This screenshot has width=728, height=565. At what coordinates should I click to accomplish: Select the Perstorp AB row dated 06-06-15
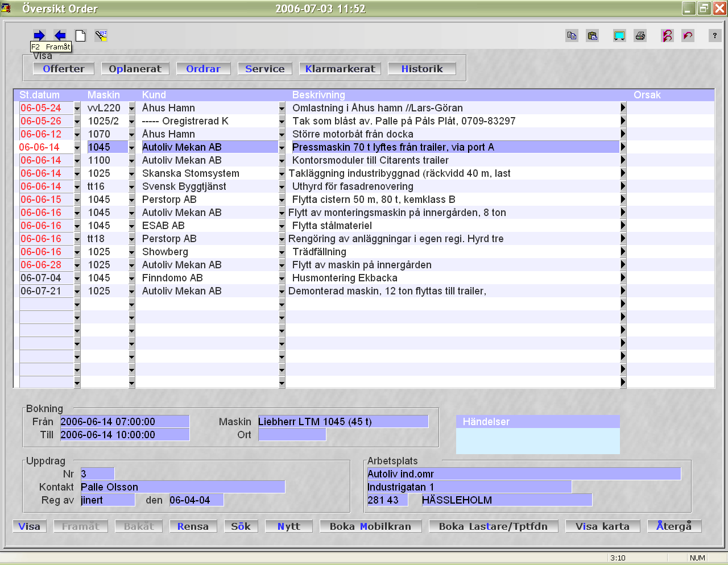pos(364,200)
